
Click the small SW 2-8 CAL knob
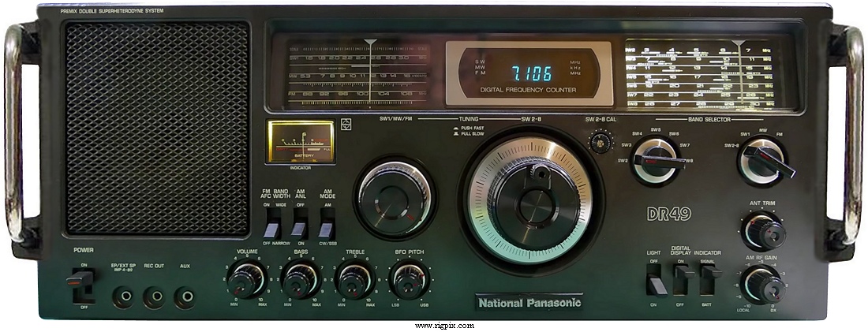pyautogui.click(x=600, y=142)
